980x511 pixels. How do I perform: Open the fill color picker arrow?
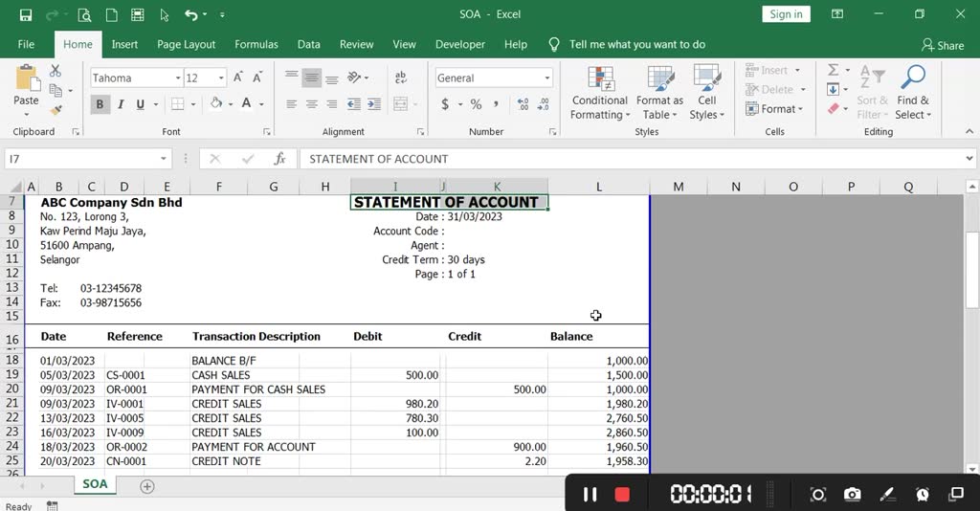(x=231, y=104)
